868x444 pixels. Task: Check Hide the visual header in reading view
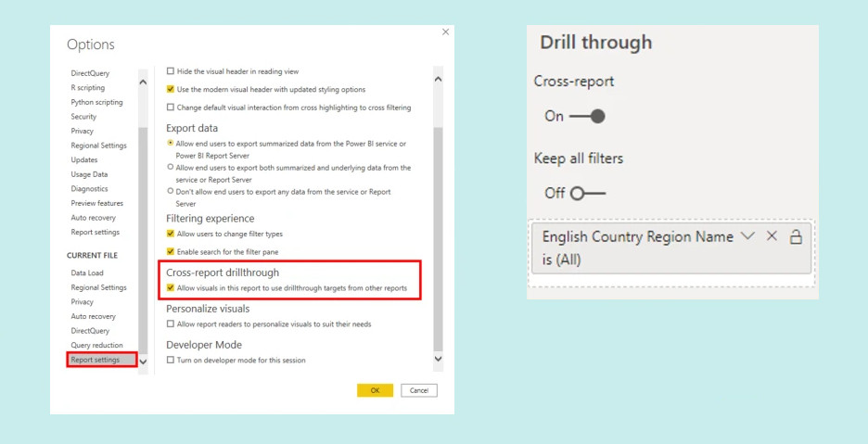coord(171,71)
